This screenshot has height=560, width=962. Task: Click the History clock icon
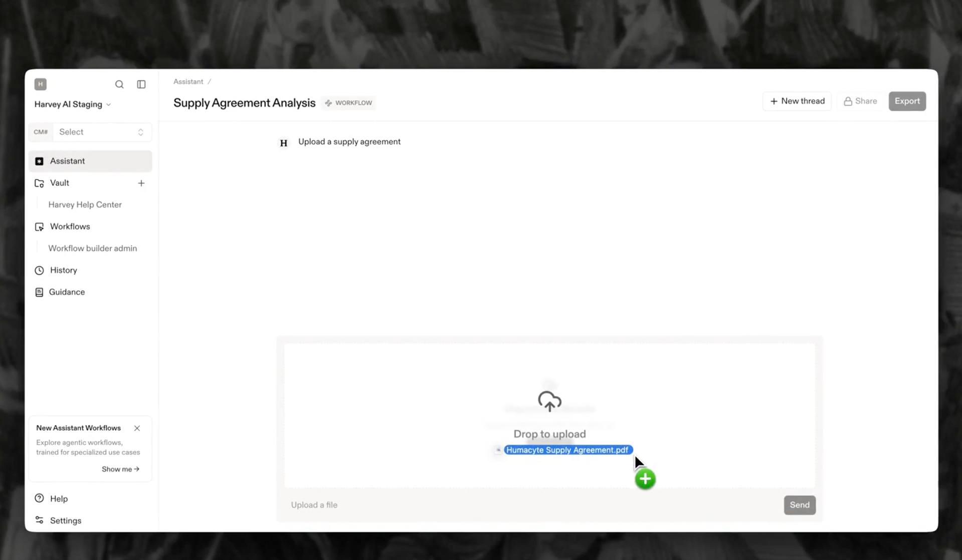pyautogui.click(x=39, y=270)
